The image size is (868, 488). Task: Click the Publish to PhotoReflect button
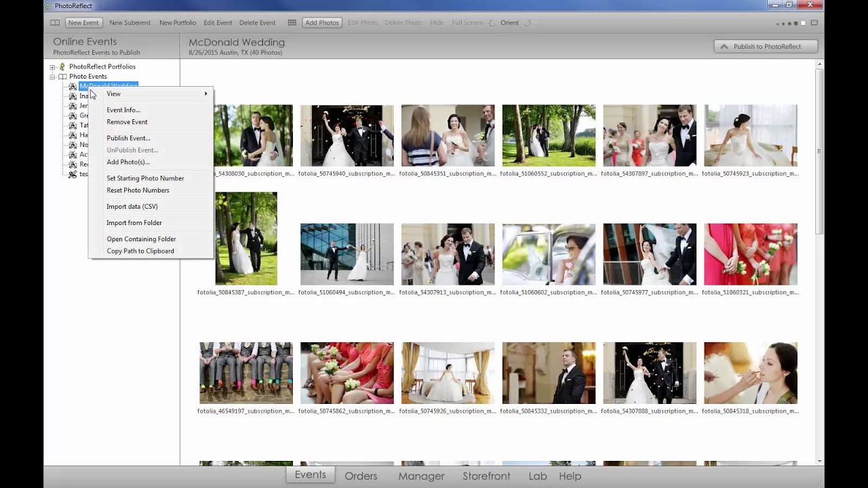(x=766, y=47)
